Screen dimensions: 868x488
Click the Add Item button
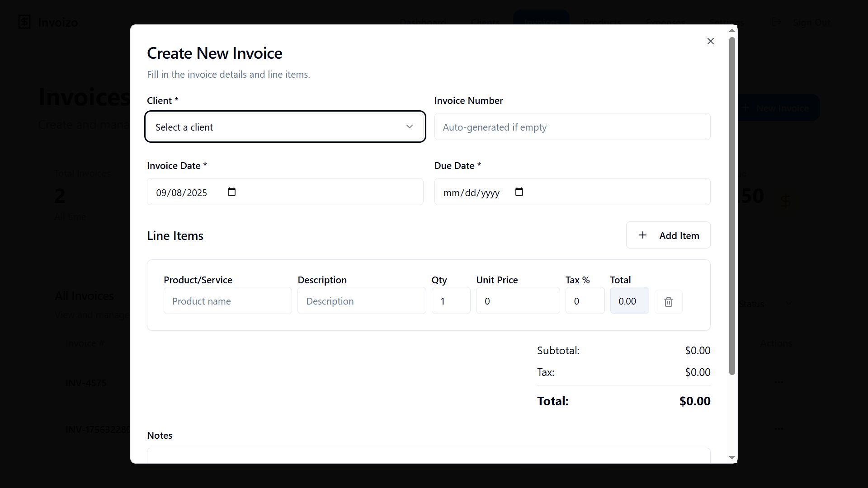pyautogui.click(x=668, y=235)
